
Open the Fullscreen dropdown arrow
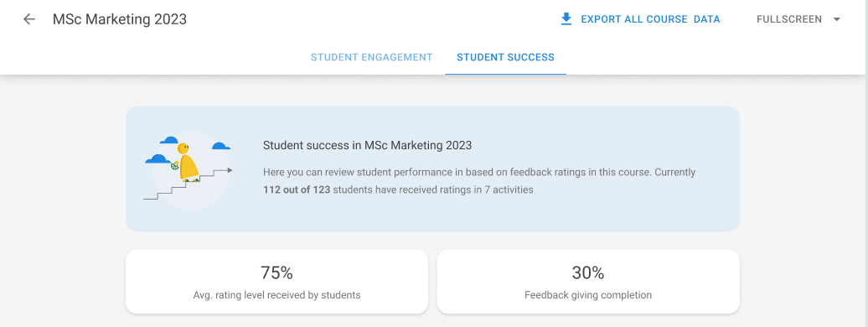[836, 19]
